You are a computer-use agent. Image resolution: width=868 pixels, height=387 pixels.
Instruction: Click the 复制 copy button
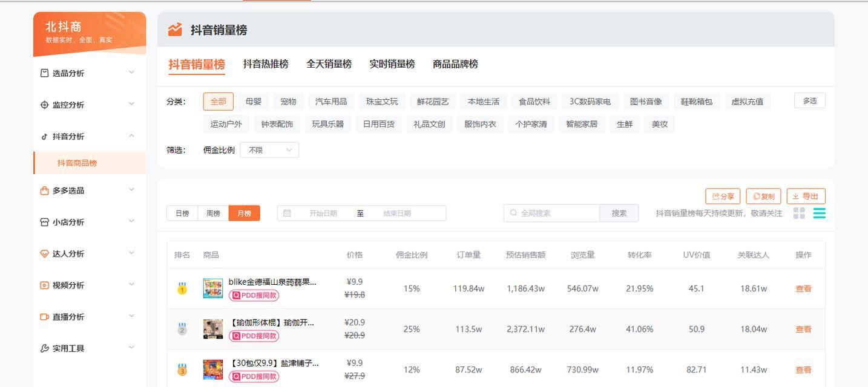click(x=763, y=197)
